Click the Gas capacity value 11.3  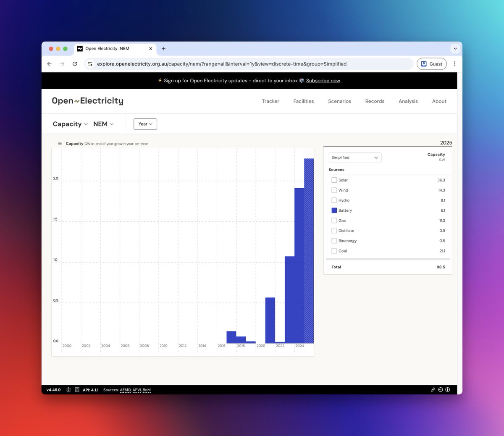pyautogui.click(x=442, y=221)
